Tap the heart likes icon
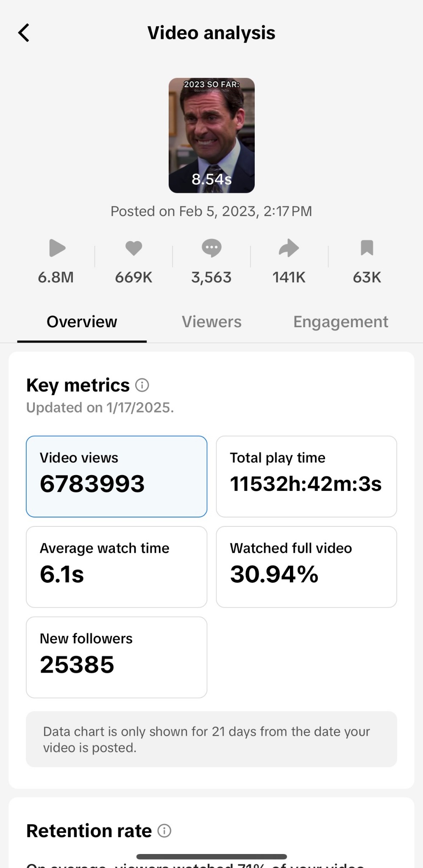This screenshot has width=423, height=868. [134, 248]
